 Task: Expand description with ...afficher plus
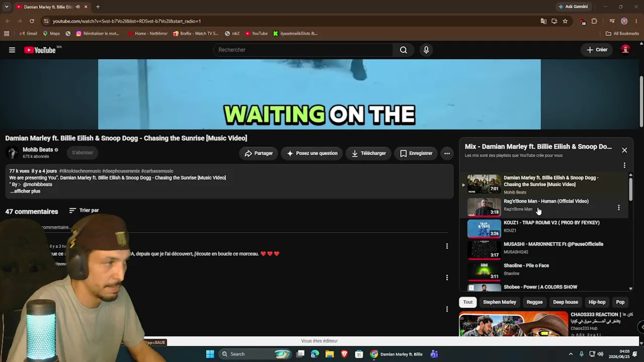coord(25,191)
